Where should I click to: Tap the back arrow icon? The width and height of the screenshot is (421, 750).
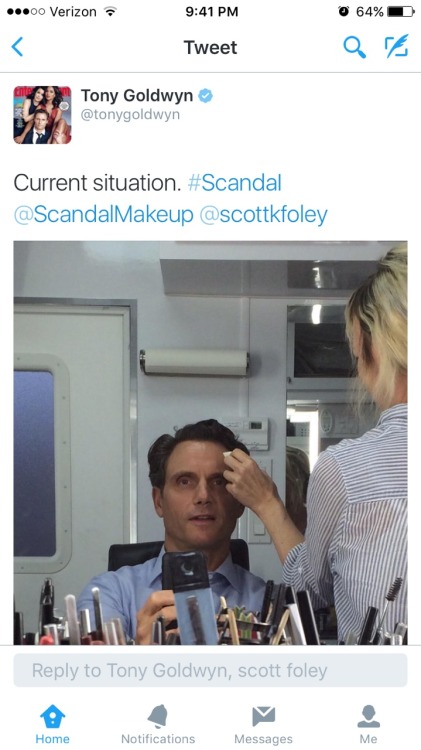point(17,47)
